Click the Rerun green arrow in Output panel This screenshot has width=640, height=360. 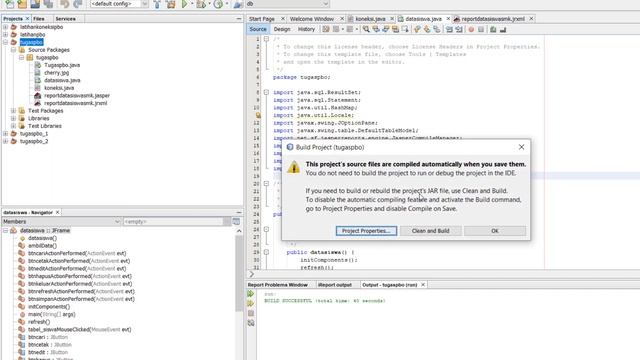(x=251, y=294)
